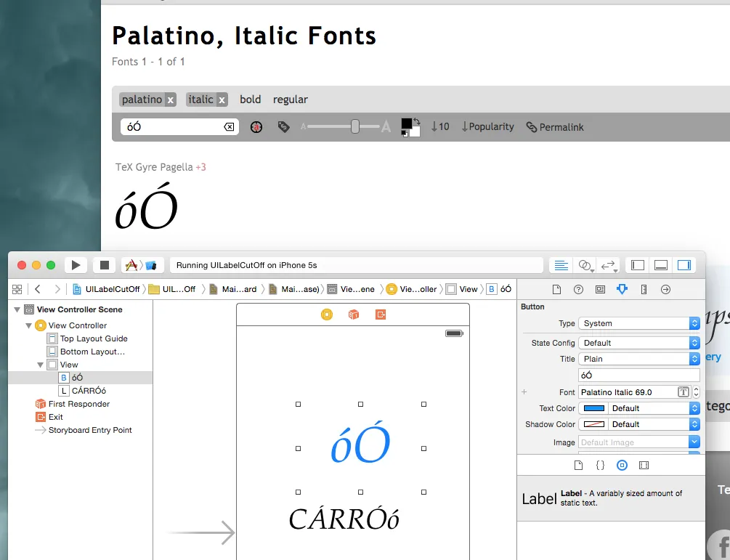Open the Title Plain dropdown
This screenshot has height=560, width=730.
[639, 359]
